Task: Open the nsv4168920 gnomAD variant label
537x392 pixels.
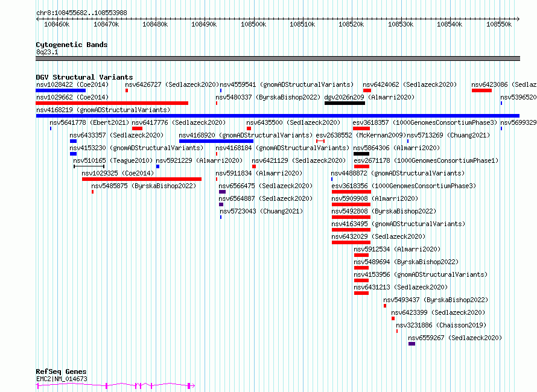Action: (x=246, y=135)
